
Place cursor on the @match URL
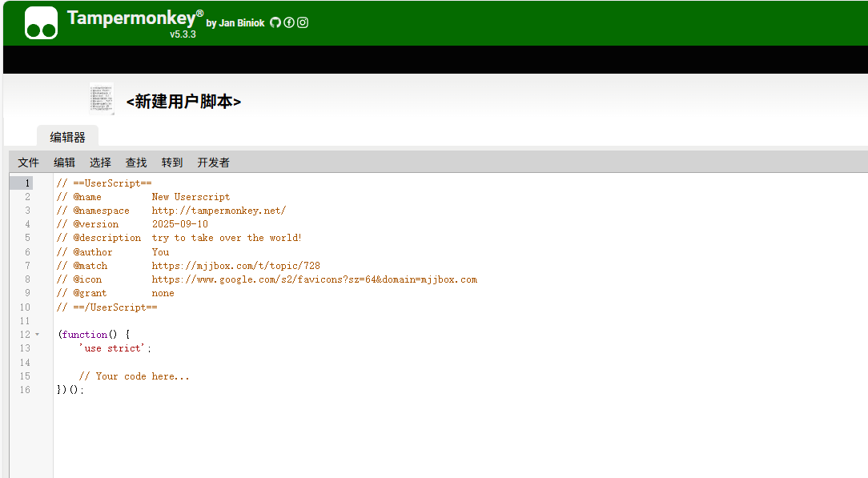click(235, 266)
